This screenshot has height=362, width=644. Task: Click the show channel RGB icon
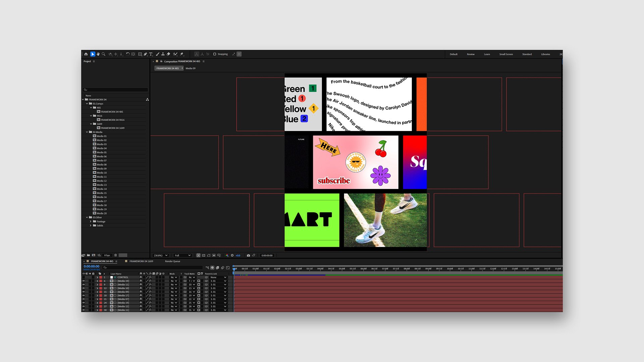227,255
